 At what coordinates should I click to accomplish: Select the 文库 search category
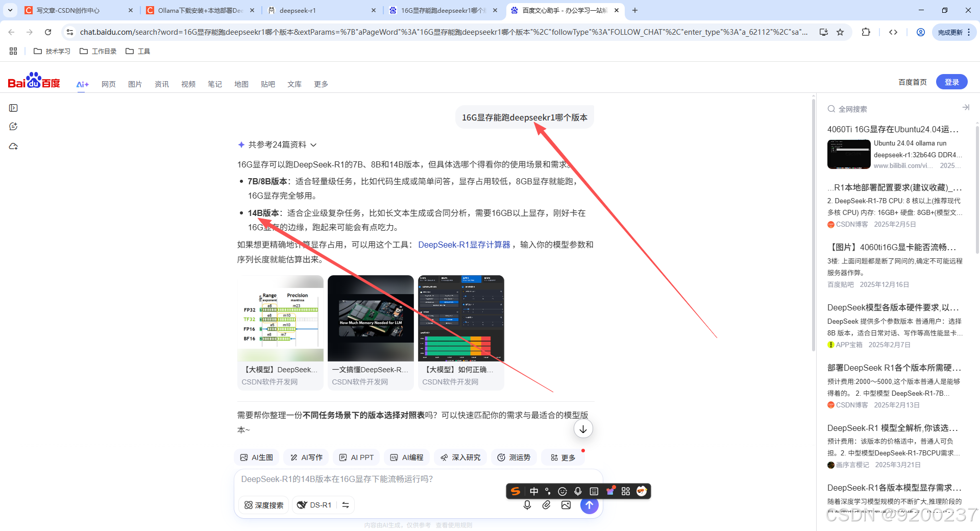point(295,84)
